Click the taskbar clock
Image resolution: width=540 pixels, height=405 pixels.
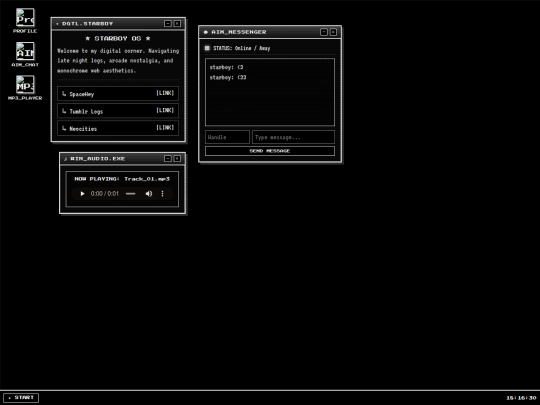(x=521, y=398)
